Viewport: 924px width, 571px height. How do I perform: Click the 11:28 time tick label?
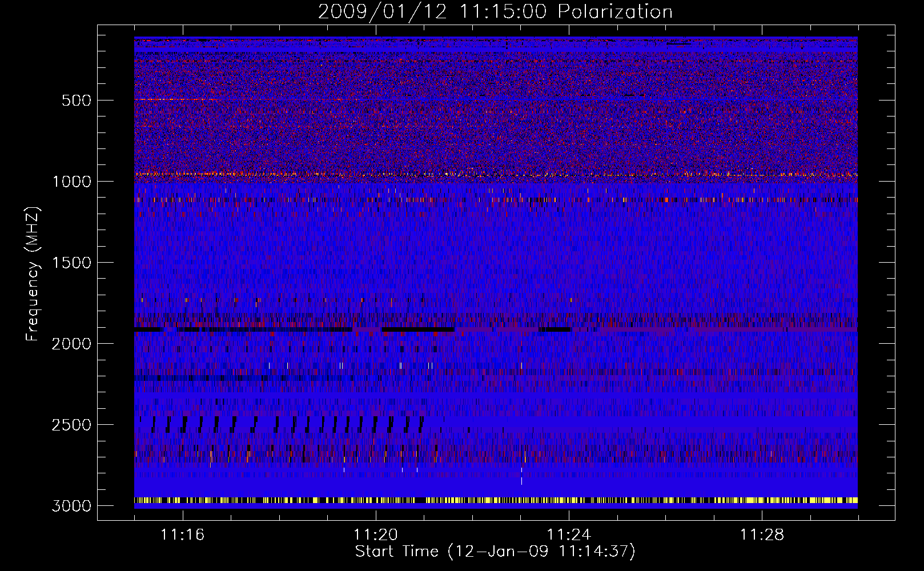762,535
